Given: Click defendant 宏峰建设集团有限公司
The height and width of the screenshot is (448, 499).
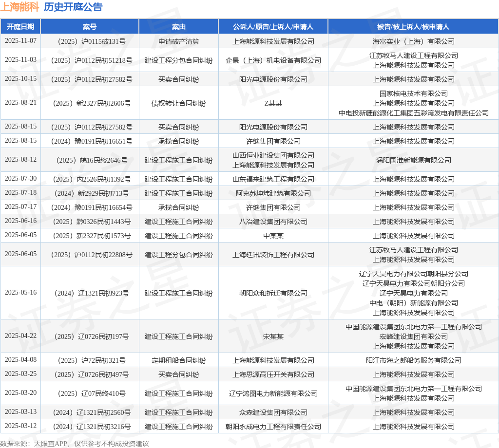Looking at the screenshot, I should click(413, 336).
